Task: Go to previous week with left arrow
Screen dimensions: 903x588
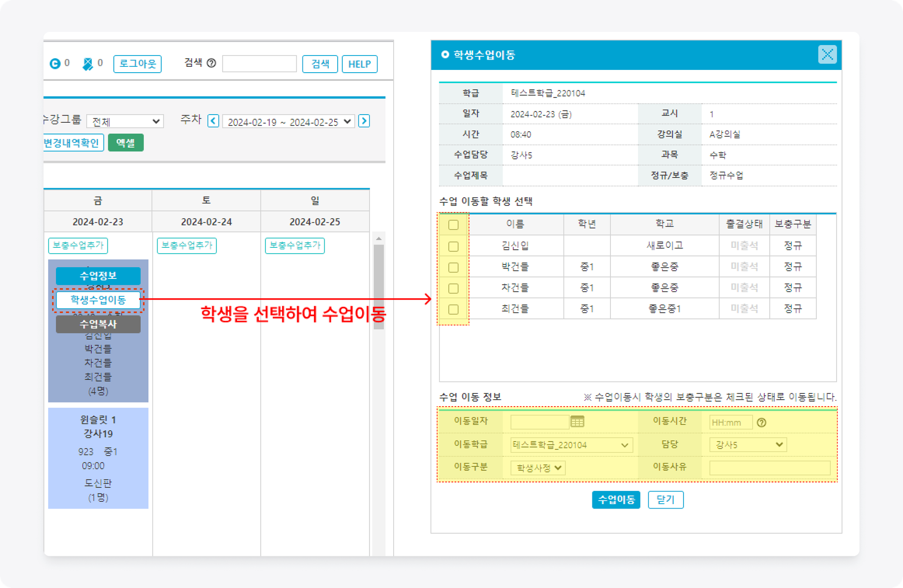Action: coord(213,121)
